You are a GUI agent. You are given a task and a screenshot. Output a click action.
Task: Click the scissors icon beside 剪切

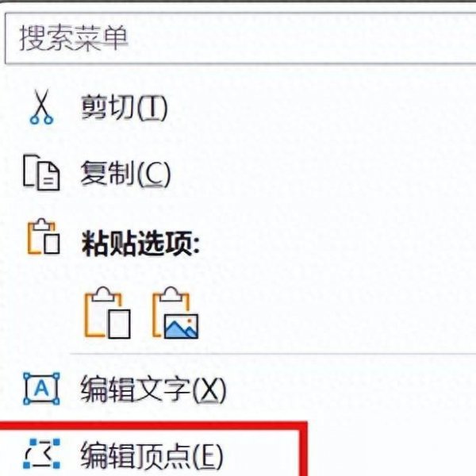tap(41, 107)
